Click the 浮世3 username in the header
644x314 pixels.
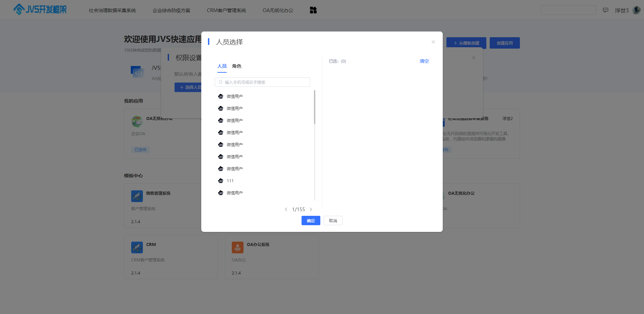(622, 10)
